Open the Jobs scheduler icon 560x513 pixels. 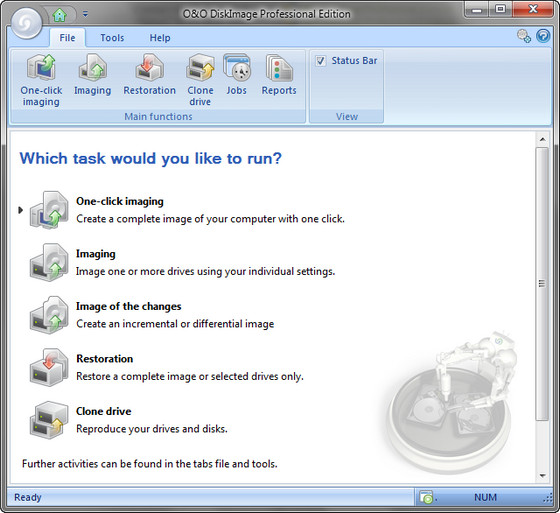point(236,75)
